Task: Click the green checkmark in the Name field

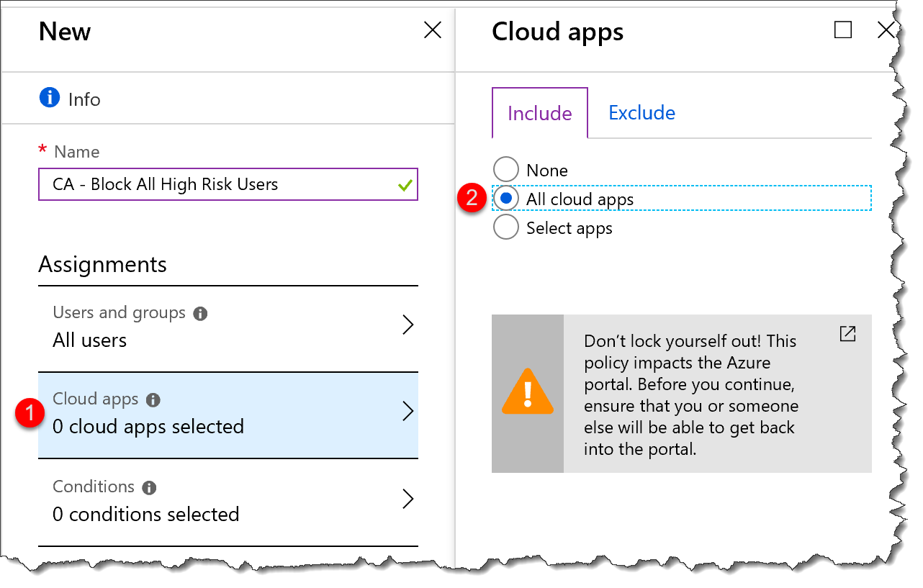Action: pyautogui.click(x=405, y=184)
